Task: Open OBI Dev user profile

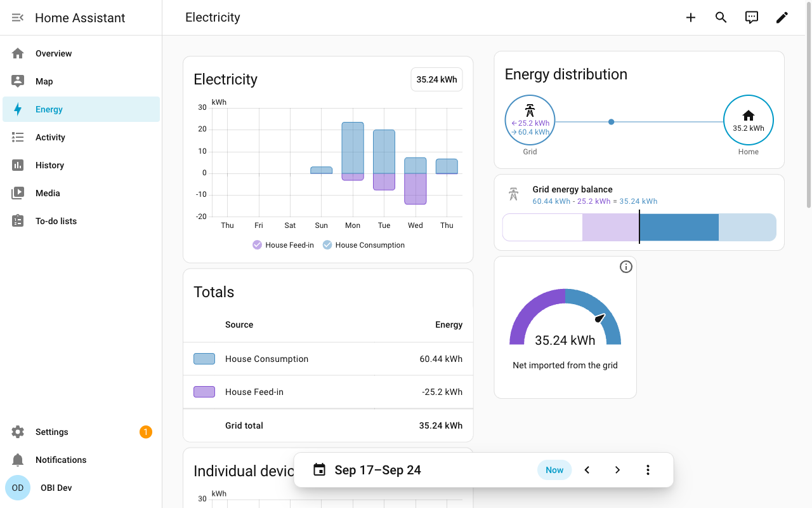Action: 81,488
